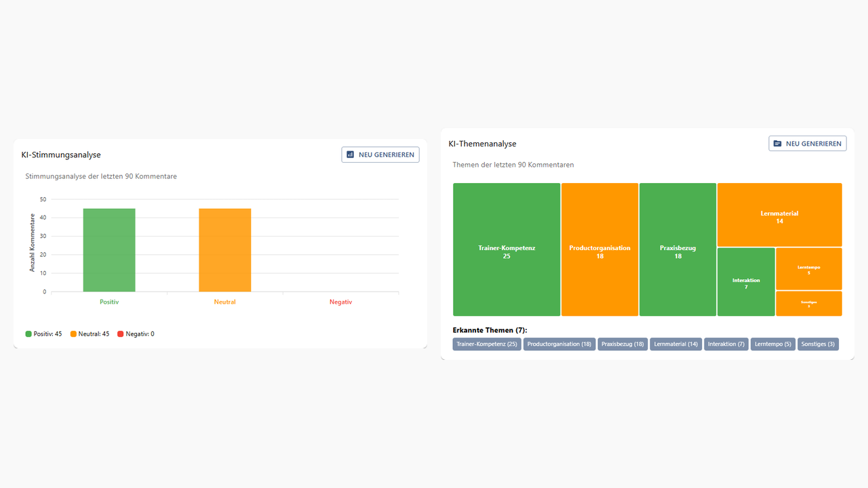Toggle the red Negativ legend entry
This screenshot has width=868, height=488.
[136, 334]
